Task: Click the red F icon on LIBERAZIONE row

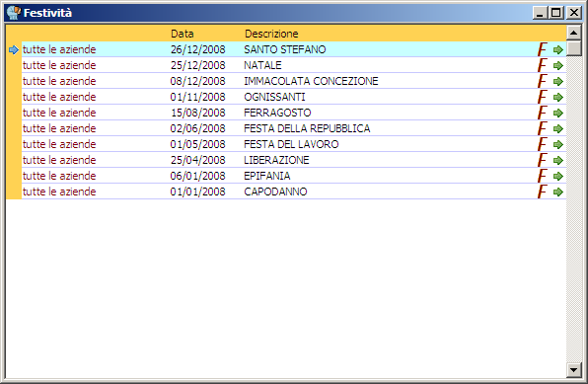Action: coord(543,160)
